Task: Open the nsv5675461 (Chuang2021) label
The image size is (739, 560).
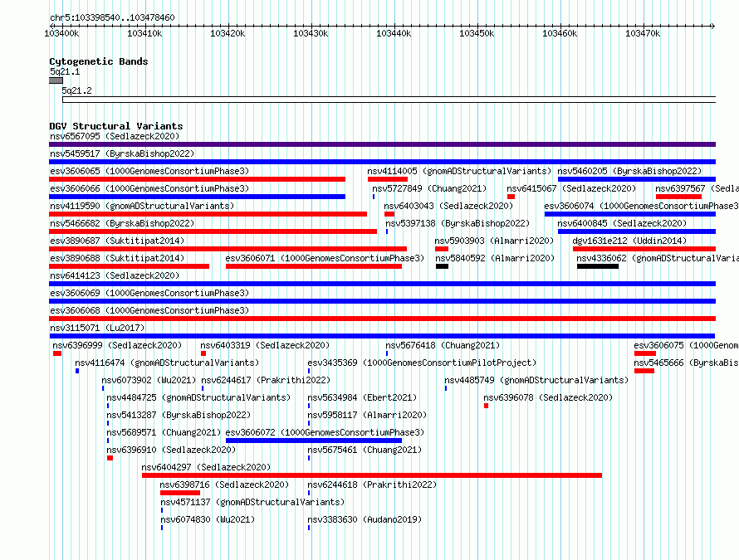Action: [365, 450]
